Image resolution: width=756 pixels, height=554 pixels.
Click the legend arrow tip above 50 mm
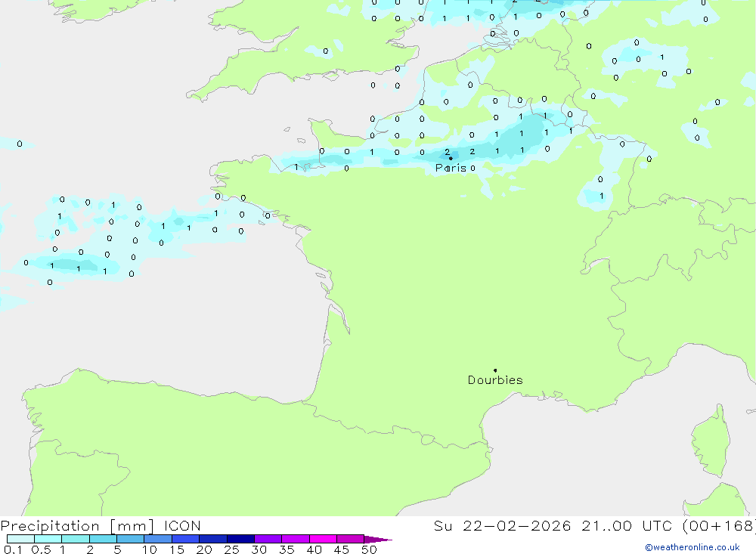point(378,539)
